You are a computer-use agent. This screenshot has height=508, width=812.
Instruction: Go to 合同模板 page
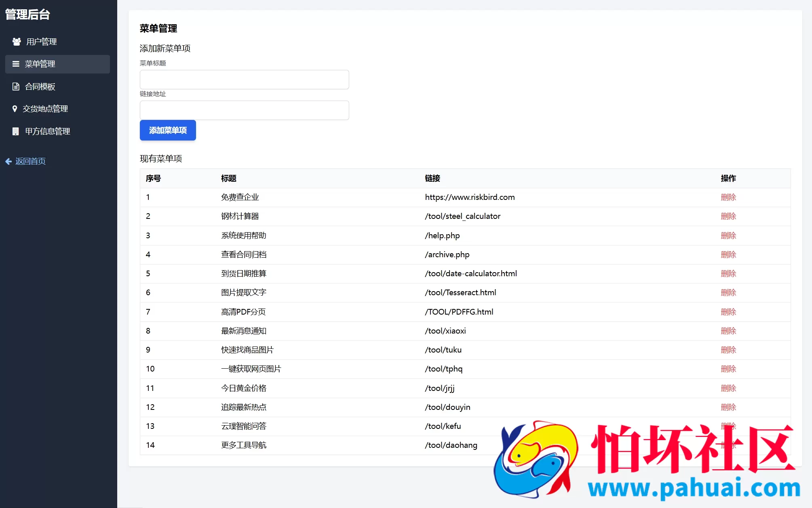tap(57, 86)
